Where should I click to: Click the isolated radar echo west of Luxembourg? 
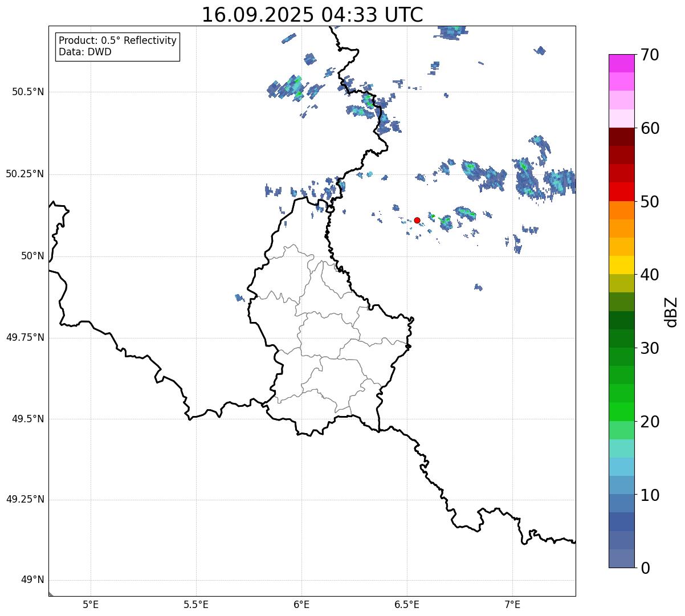239,297
